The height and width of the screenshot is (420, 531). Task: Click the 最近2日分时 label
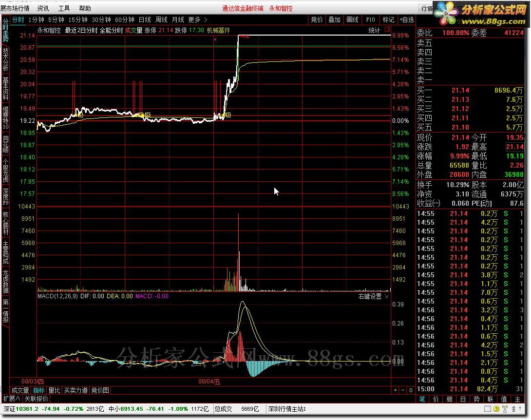pos(81,30)
